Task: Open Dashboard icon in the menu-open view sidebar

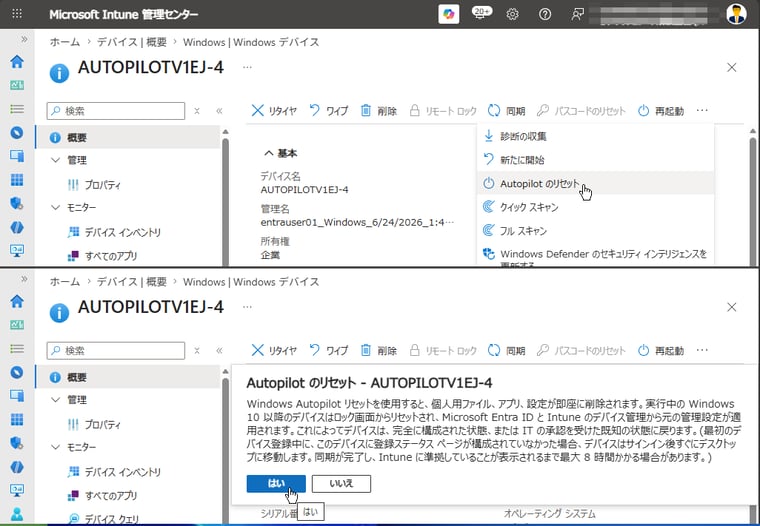Action: tap(17, 85)
